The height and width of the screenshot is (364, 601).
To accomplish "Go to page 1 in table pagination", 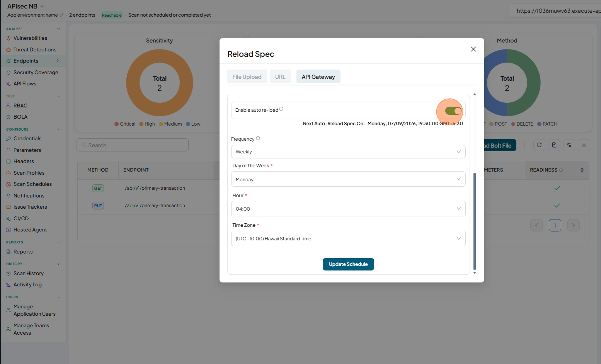I will click(x=555, y=225).
